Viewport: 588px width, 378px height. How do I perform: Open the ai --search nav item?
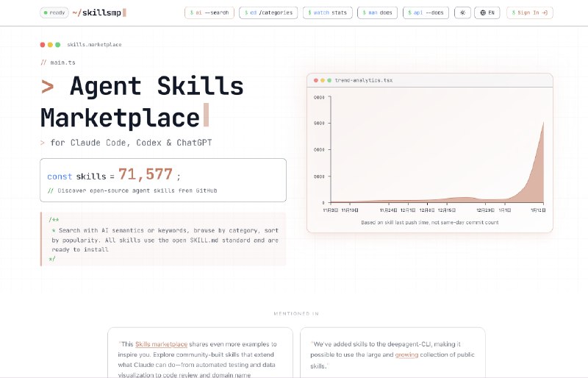tap(209, 13)
